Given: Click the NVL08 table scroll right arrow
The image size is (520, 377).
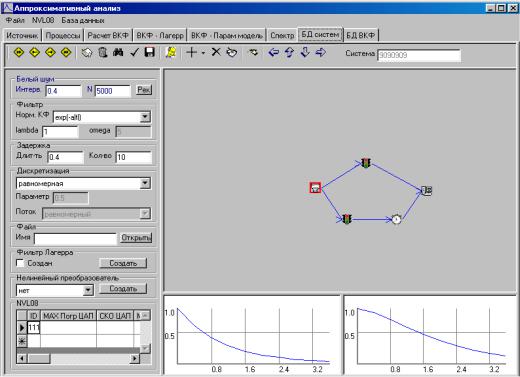Looking at the screenshot, I should click(x=134, y=358).
